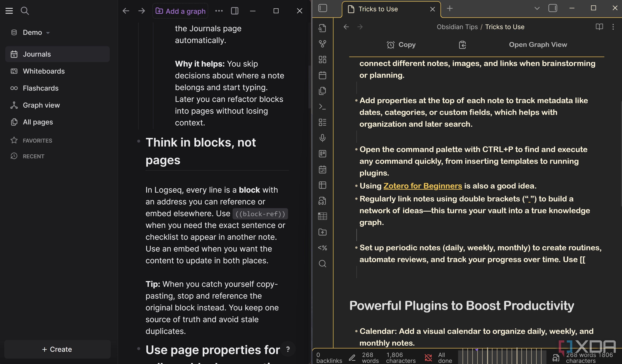Toggle Logseq right sidebar panel

(235, 11)
